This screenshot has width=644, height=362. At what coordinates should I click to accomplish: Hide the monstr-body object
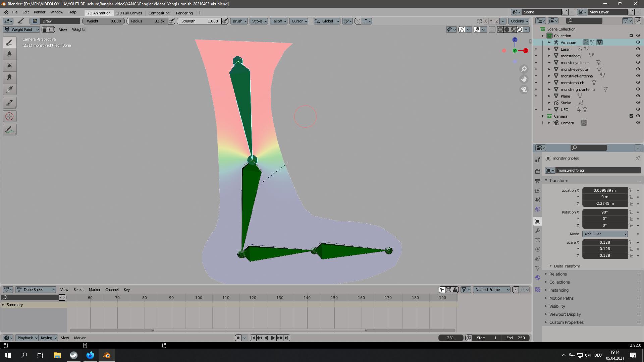click(x=638, y=56)
